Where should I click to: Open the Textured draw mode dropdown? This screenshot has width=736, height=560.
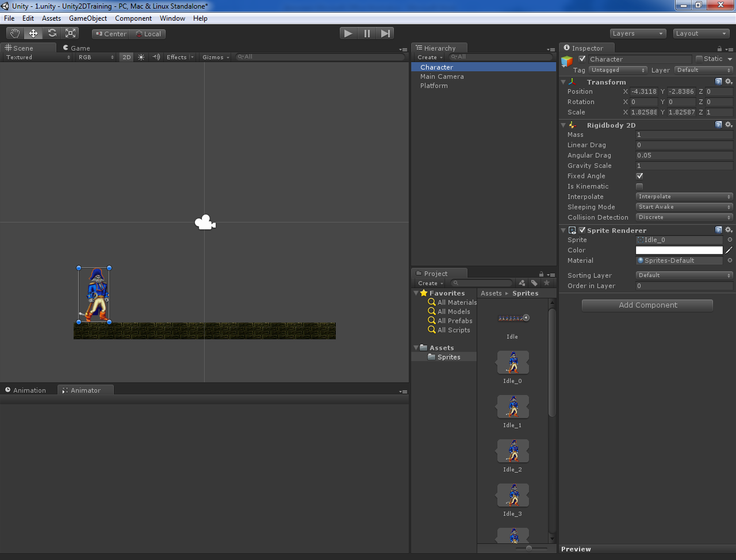point(38,57)
